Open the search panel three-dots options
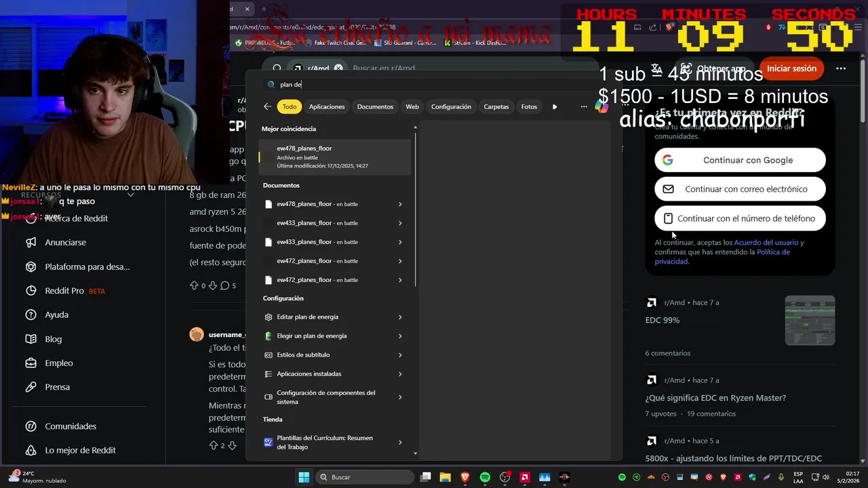 [x=584, y=106]
